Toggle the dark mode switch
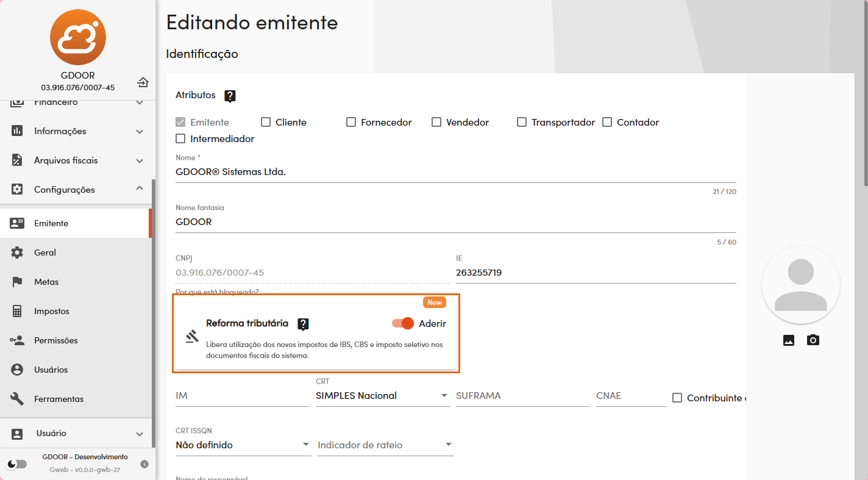Image resolution: width=868 pixels, height=480 pixels. pyautogui.click(x=17, y=464)
